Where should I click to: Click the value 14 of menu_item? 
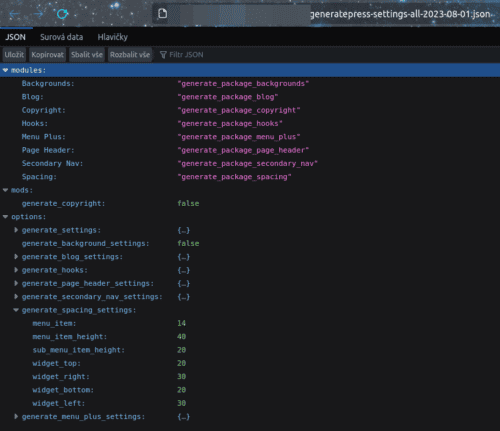(182, 323)
